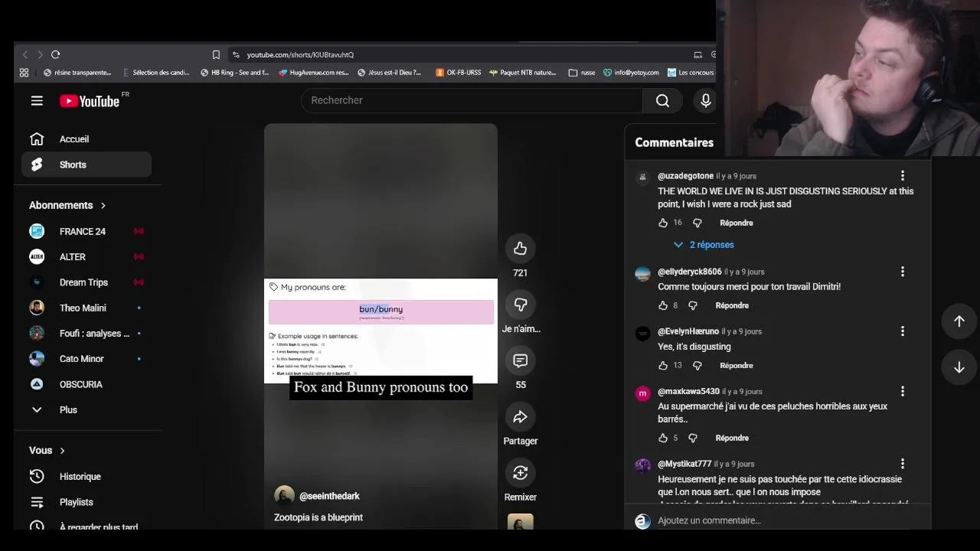
Task: Reply to @uzadegotone with Répondre
Action: pyautogui.click(x=737, y=223)
